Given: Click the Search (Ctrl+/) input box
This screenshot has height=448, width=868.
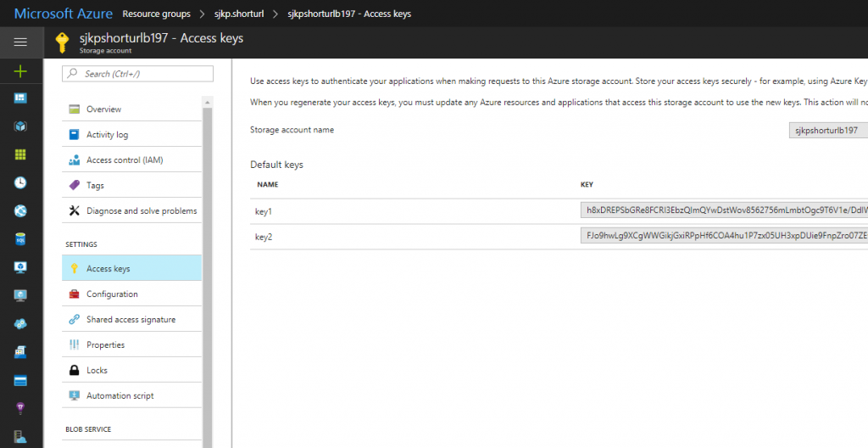Looking at the screenshot, I should [x=138, y=75].
